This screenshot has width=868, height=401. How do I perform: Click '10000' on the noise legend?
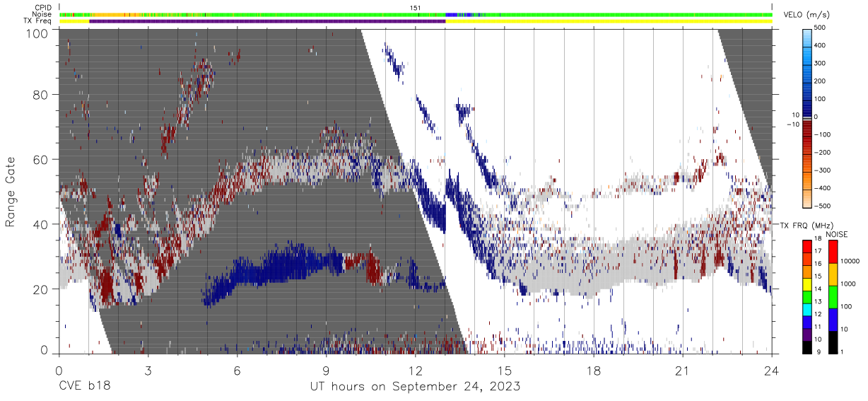click(848, 261)
